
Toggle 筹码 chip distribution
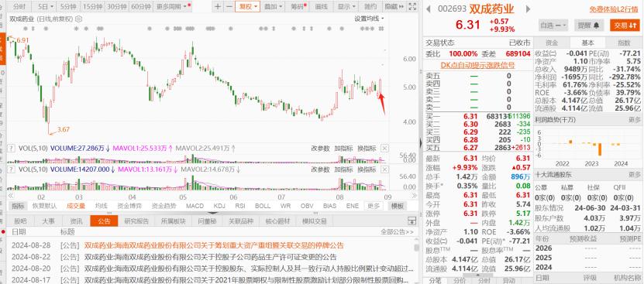click(298, 6)
